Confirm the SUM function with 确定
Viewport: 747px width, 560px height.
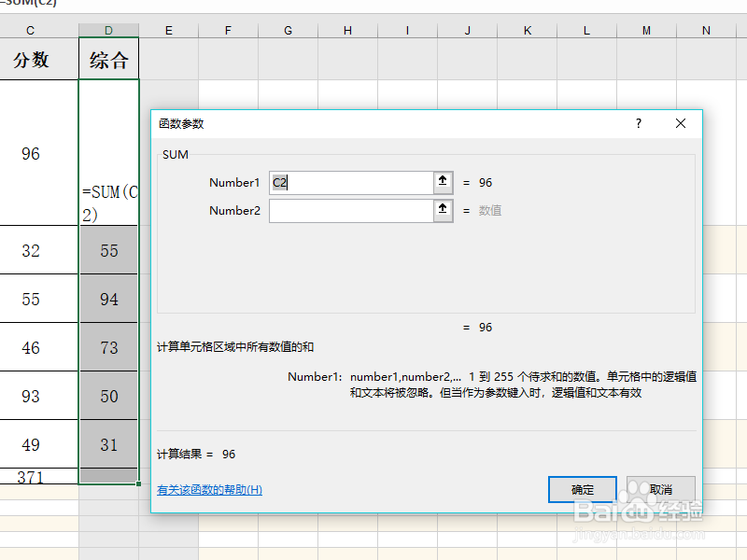[x=583, y=489]
